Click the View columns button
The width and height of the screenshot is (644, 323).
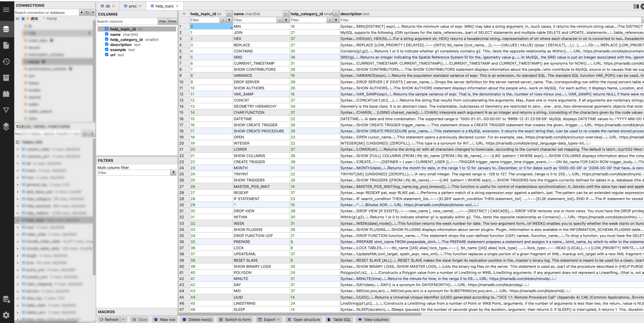(x=373, y=320)
